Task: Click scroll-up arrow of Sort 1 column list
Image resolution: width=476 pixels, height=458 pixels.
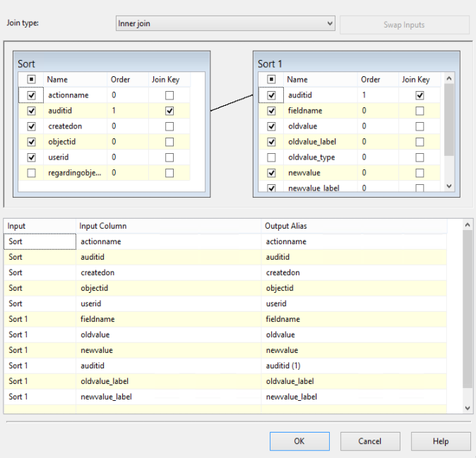Action: coord(449,78)
